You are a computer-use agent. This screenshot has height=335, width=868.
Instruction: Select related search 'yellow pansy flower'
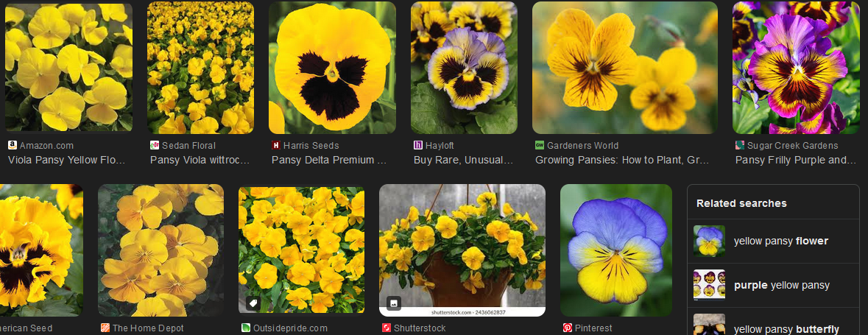(x=773, y=241)
